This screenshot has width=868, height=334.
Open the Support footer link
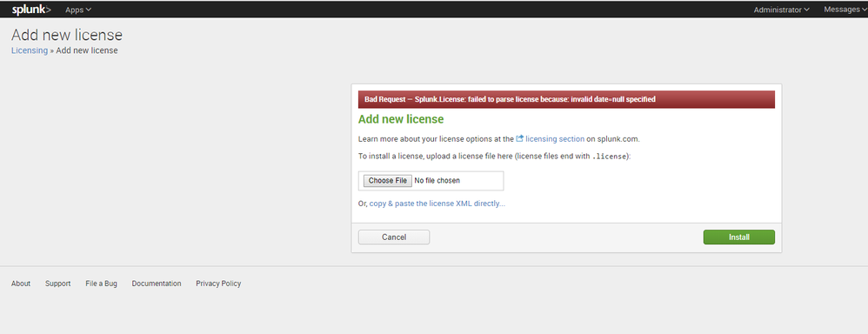58,284
